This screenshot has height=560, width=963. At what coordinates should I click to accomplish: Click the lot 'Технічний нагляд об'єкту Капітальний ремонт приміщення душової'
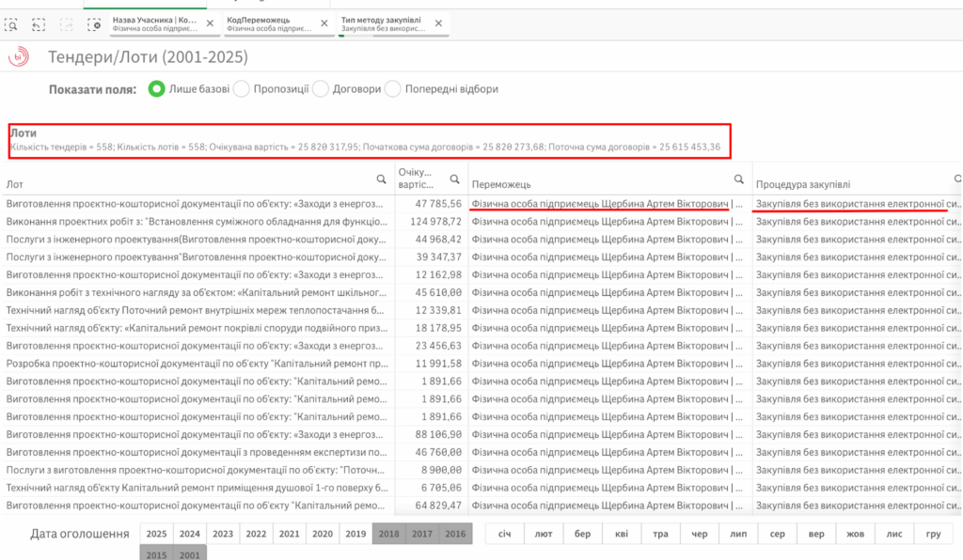197,489
